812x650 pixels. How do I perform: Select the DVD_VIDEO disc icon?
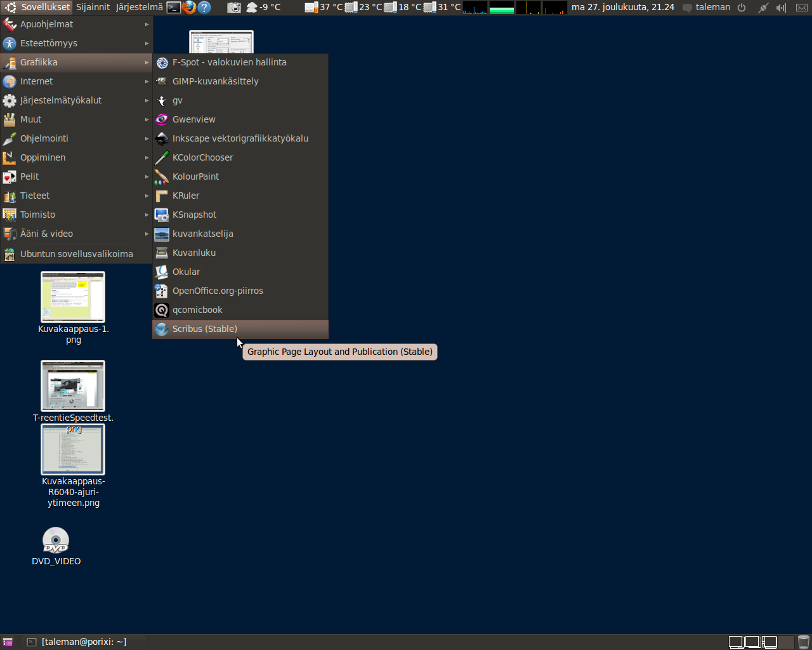click(56, 541)
